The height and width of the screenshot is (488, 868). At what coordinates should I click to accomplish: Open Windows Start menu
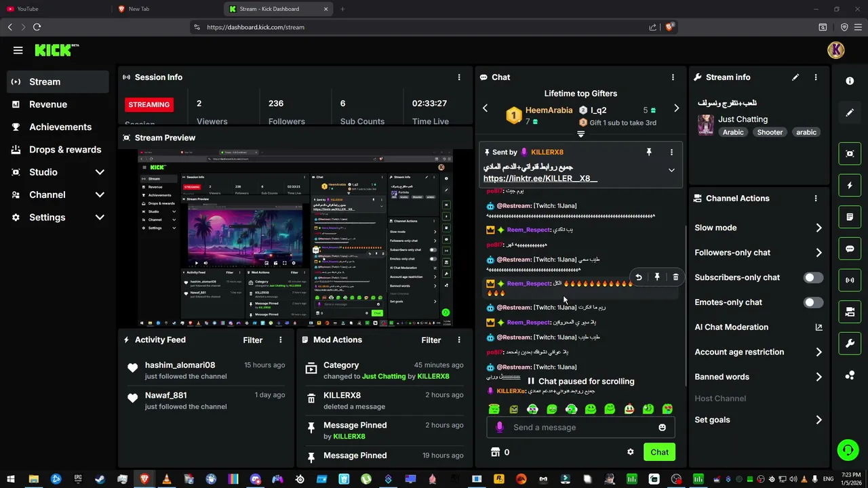pos(11,479)
